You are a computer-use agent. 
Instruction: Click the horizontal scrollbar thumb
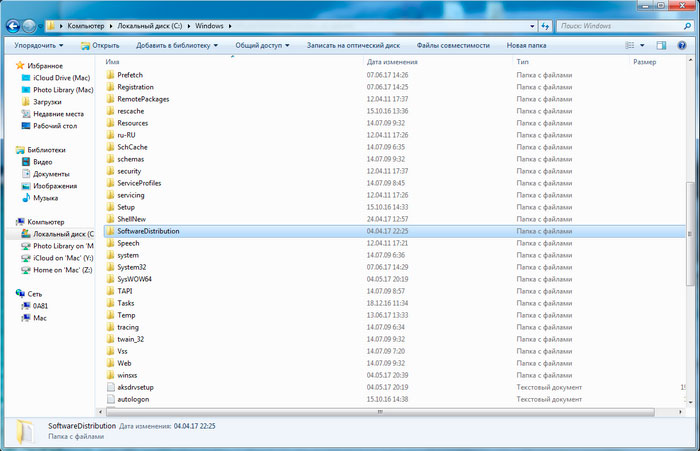380,412
